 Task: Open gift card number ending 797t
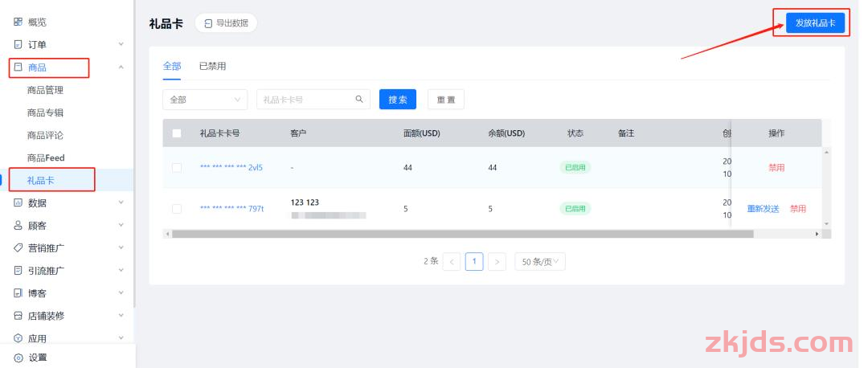point(232,209)
